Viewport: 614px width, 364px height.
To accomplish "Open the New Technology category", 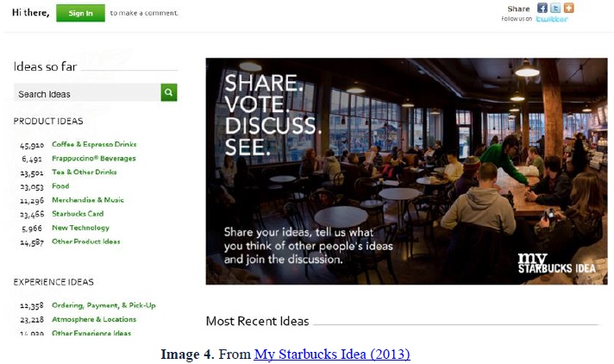I will pyautogui.click(x=80, y=228).
